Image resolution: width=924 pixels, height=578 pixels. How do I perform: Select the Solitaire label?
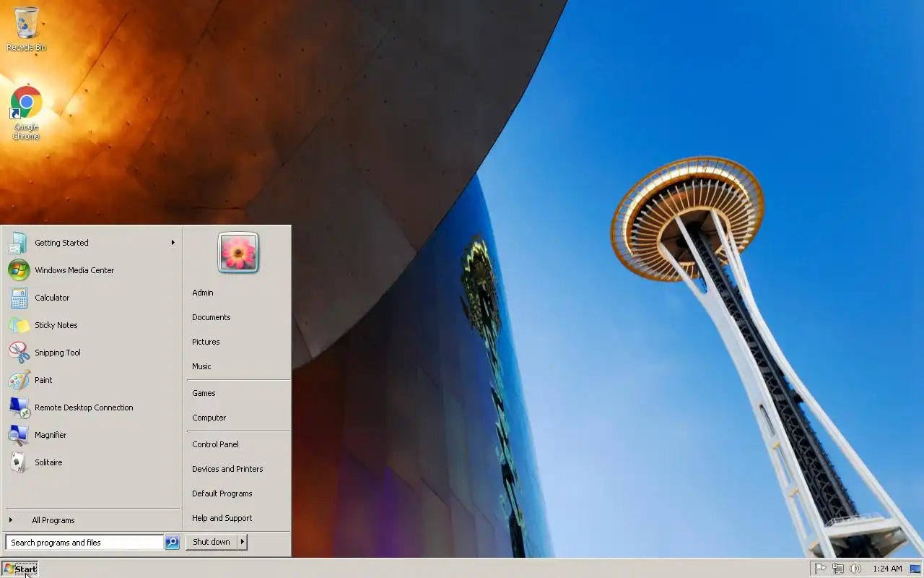(x=48, y=462)
